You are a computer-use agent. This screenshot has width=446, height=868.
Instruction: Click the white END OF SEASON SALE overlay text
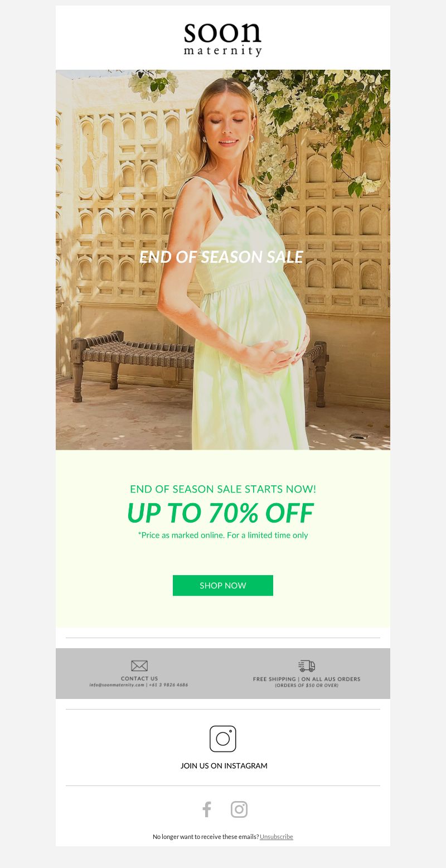pos(221,257)
